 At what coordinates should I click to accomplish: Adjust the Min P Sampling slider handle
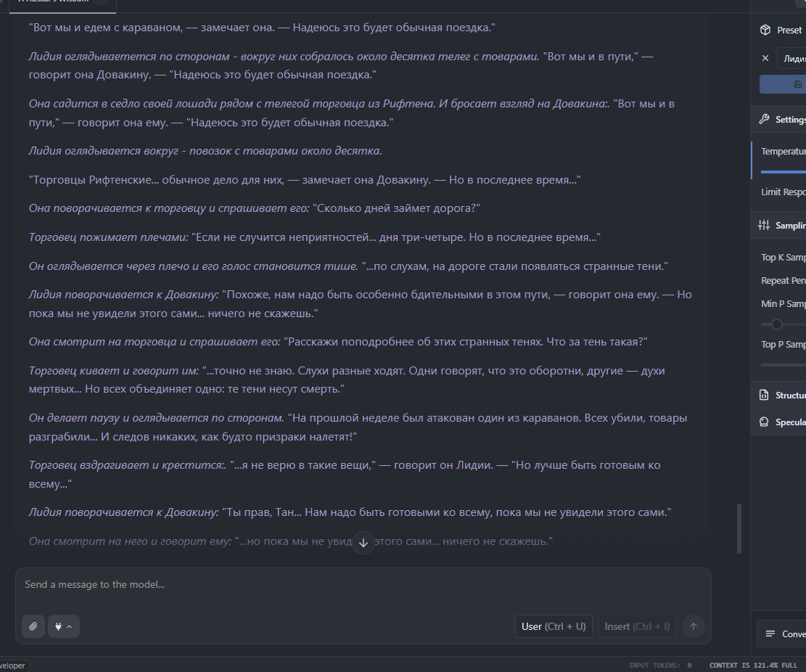pos(777,324)
